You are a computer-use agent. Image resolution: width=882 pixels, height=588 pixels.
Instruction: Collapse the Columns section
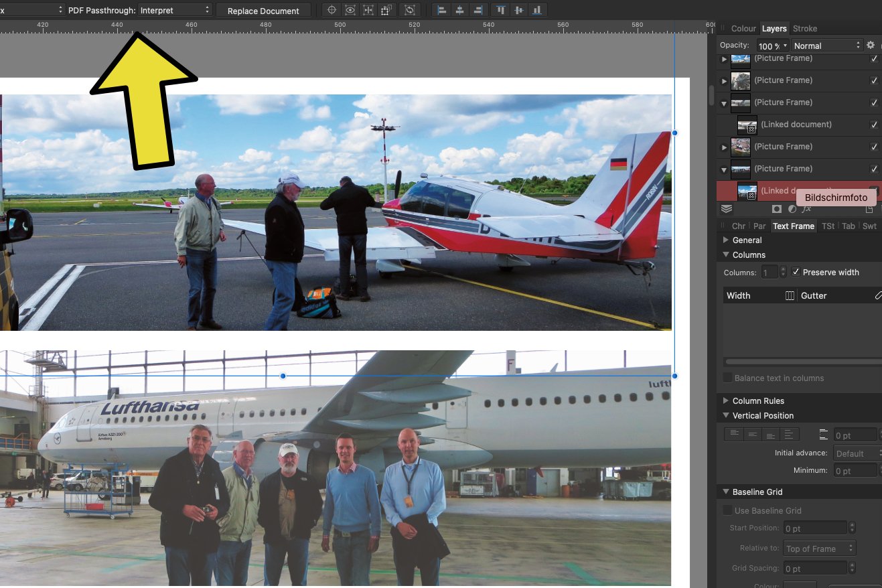pyautogui.click(x=726, y=254)
